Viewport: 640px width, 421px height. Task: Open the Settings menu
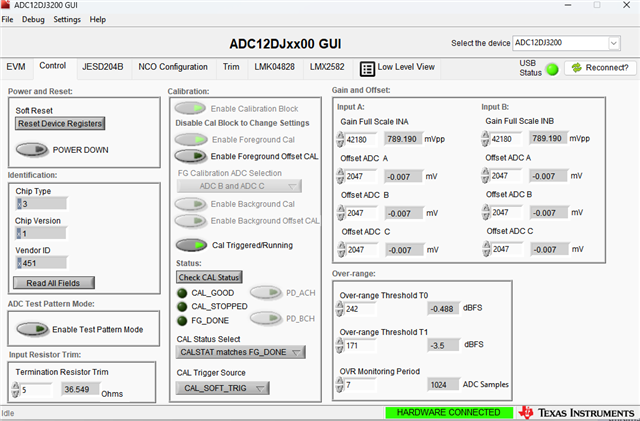point(67,19)
